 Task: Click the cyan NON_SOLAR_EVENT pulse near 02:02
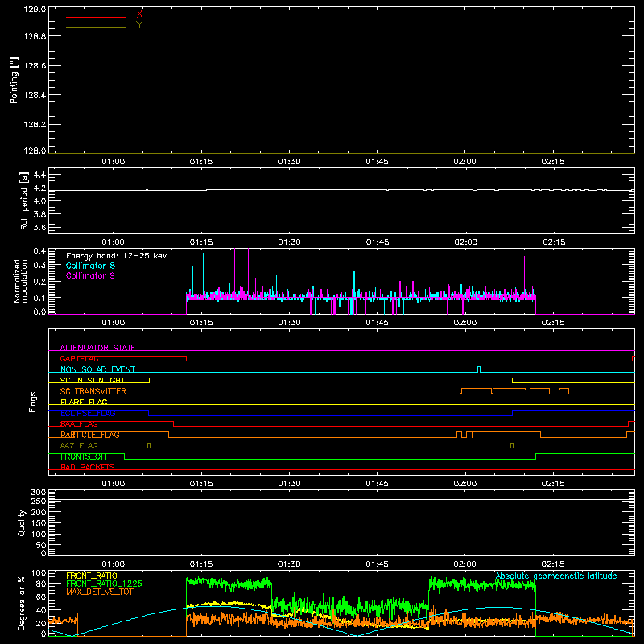pos(479,369)
